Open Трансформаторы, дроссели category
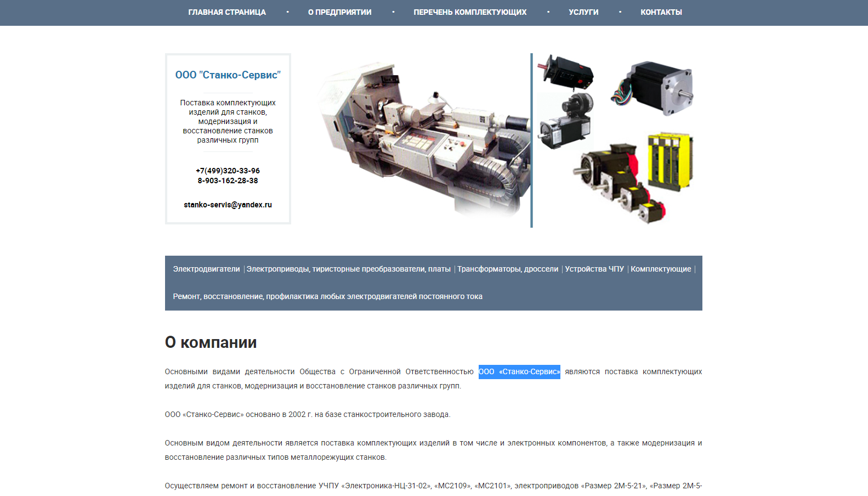The image size is (868, 496). tap(508, 269)
